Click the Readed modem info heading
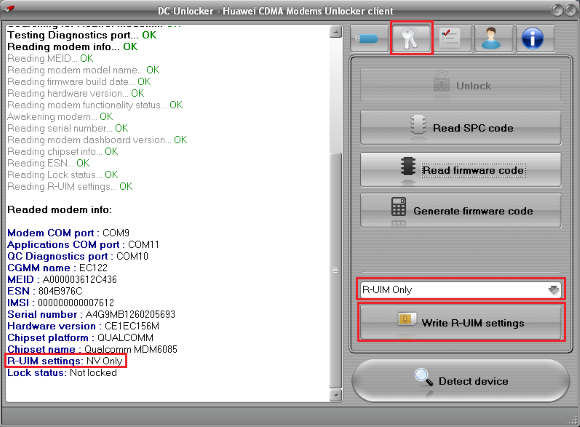The image size is (580, 427). click(x=60, y=210)
